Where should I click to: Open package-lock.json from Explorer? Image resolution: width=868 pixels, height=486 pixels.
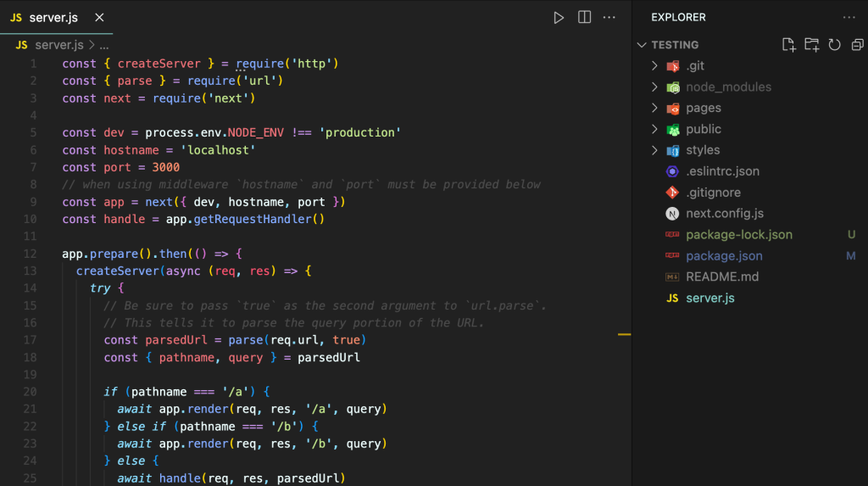pos(739,234)
